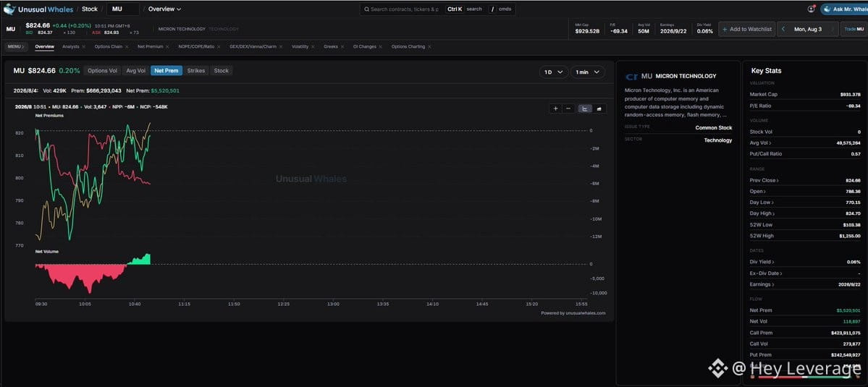Image resolution: width=868 pixels, height=387 pixels.
Task: Expand Earnings row under Dates
Action: tap(761, 284)
